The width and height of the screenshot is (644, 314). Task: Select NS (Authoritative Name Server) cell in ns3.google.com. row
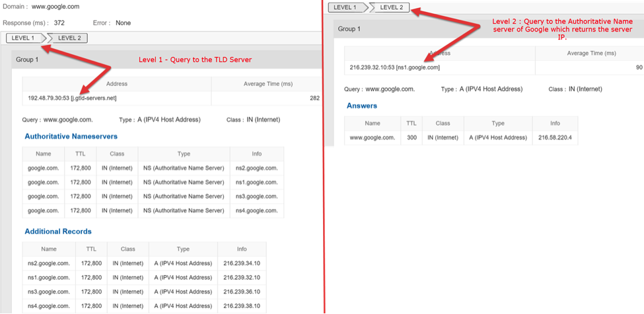click(184, 196)
